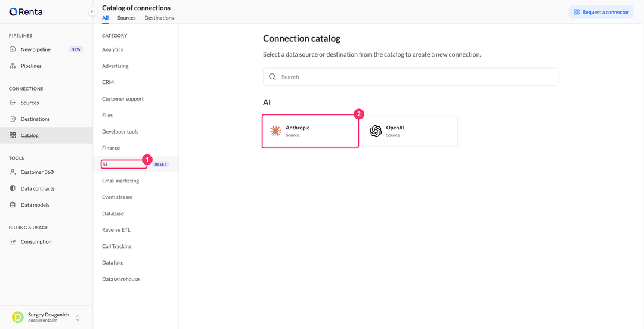The image size is (644, 329).
Task: Select the OpenAI source card
Action: (410, 131)
